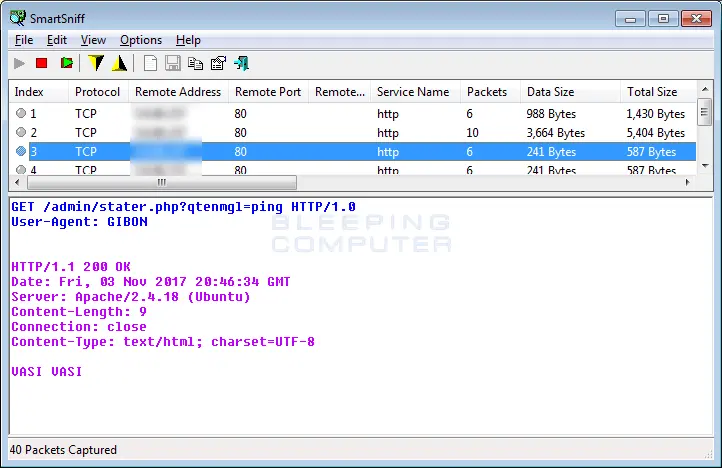Open capture filter funnel icon
The width and height of the screenshot is (722, 468).
96,63
